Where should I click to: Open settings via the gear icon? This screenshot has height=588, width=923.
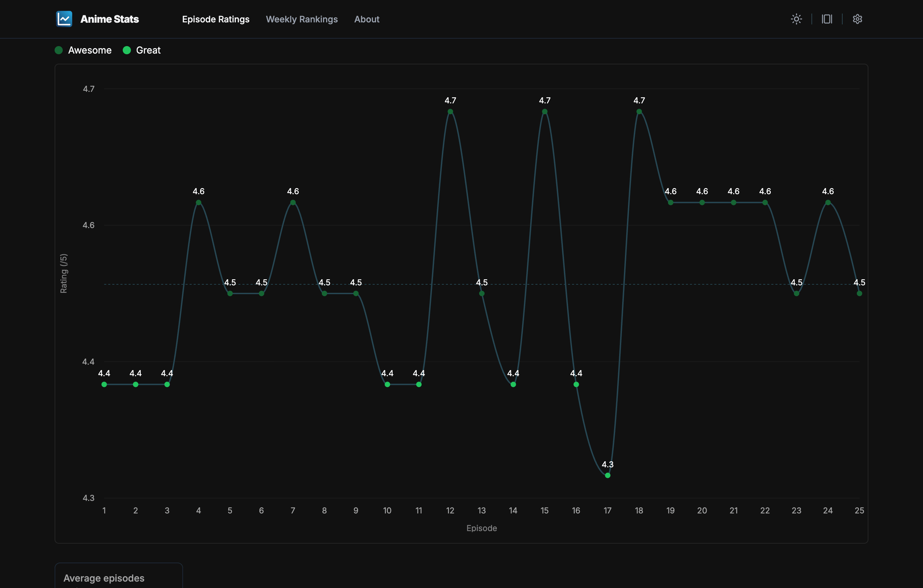point(857,19)
